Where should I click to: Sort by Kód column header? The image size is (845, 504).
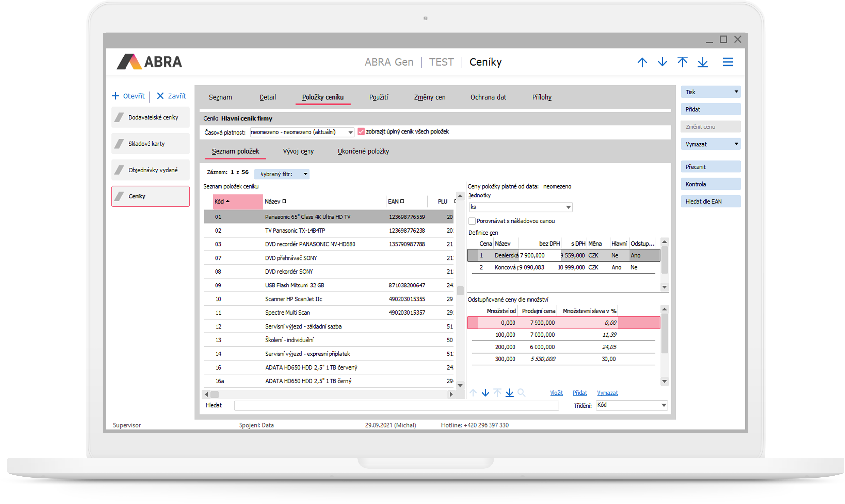coord(238,201)
